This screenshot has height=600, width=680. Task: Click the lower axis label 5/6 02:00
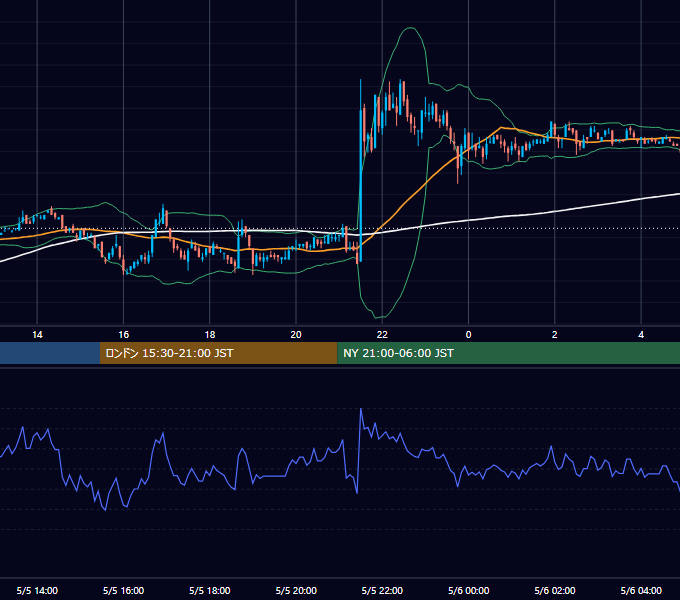click(x=555, y=590)
